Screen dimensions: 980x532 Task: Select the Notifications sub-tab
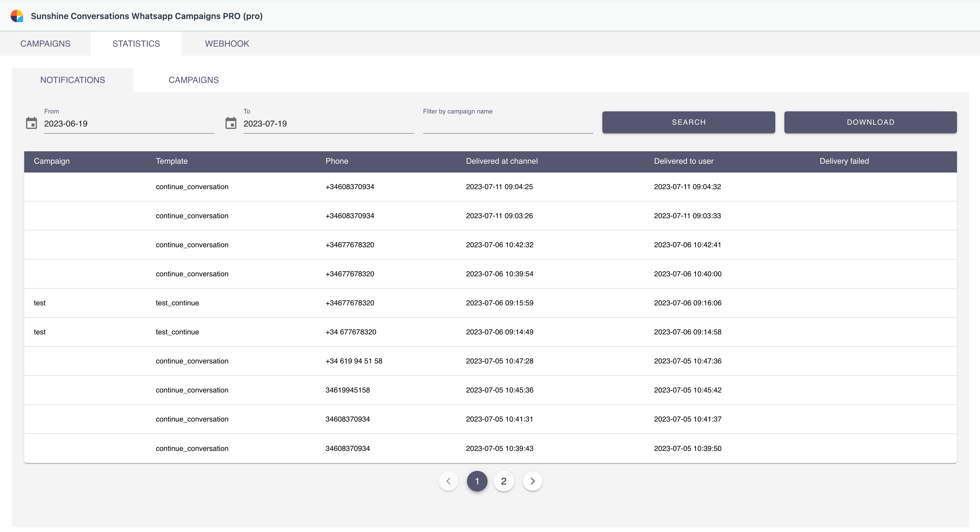[x=73, y=80]
